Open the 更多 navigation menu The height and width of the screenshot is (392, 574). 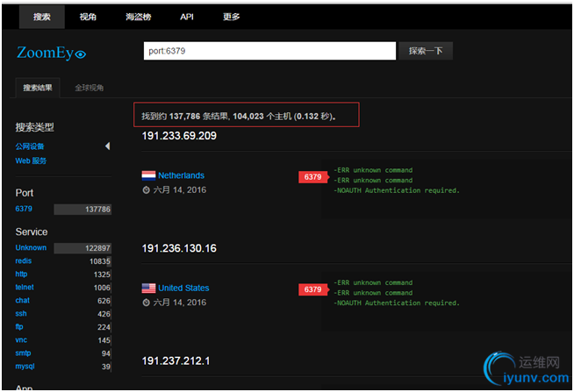click(232, 17)
